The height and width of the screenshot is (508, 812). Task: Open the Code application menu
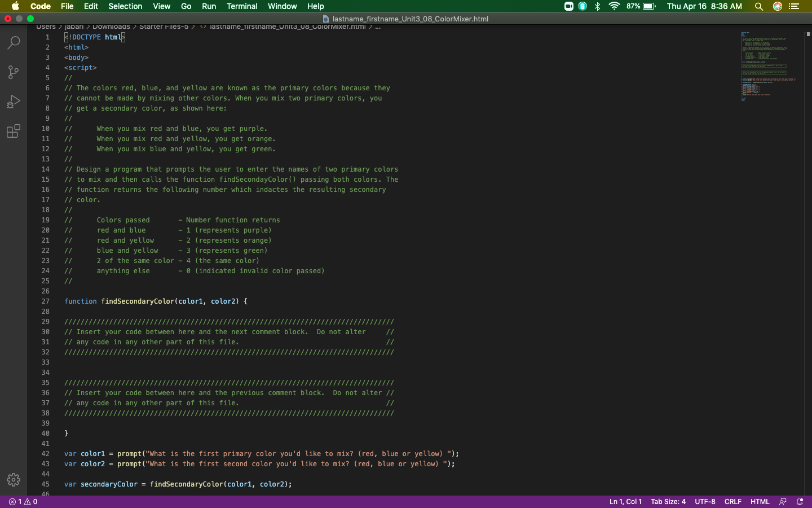(x=41, y=6)
